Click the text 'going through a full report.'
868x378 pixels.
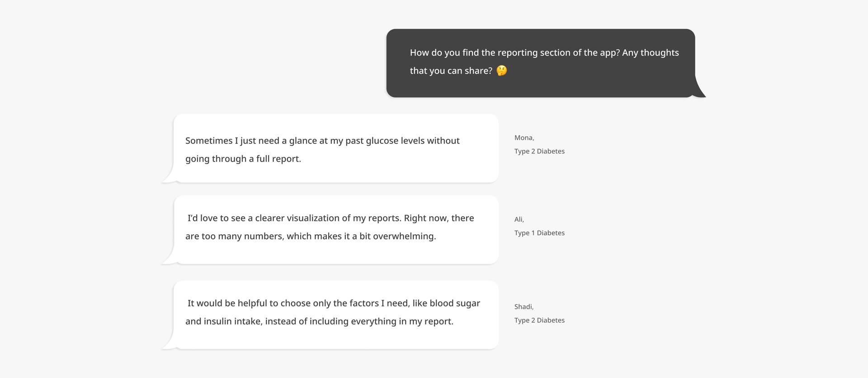(243, 159)
